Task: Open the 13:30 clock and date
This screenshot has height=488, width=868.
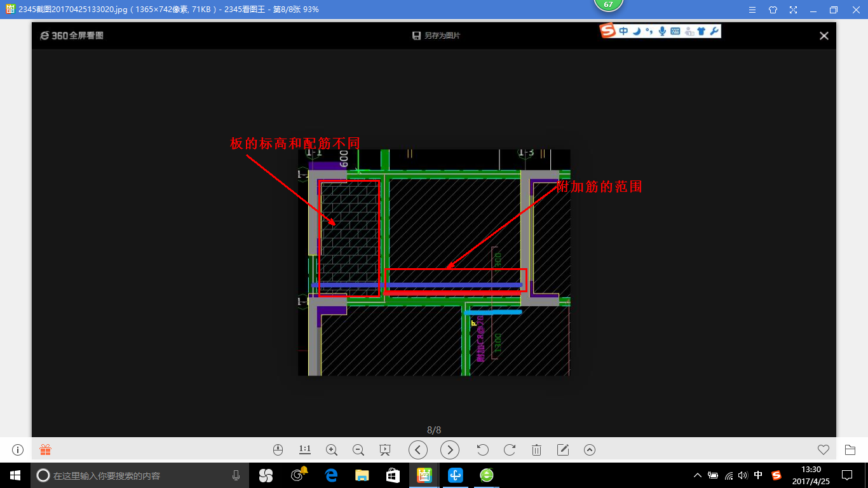Action: [811, 475]
